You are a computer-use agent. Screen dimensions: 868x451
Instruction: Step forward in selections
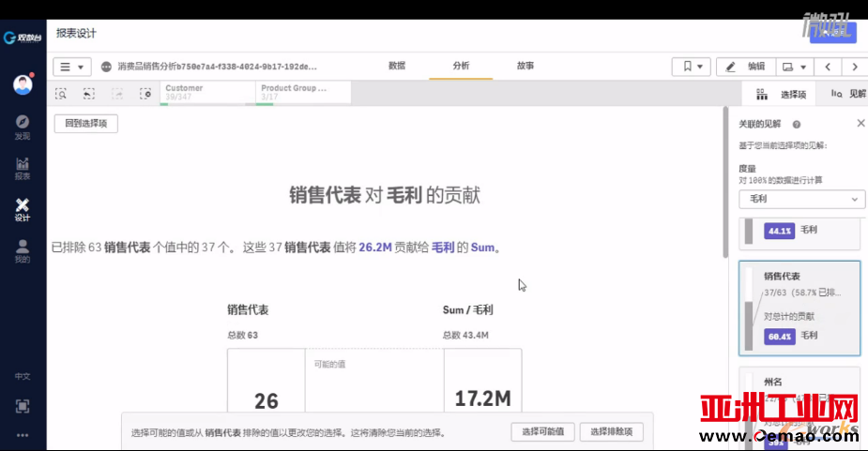[x=116, y=94]
